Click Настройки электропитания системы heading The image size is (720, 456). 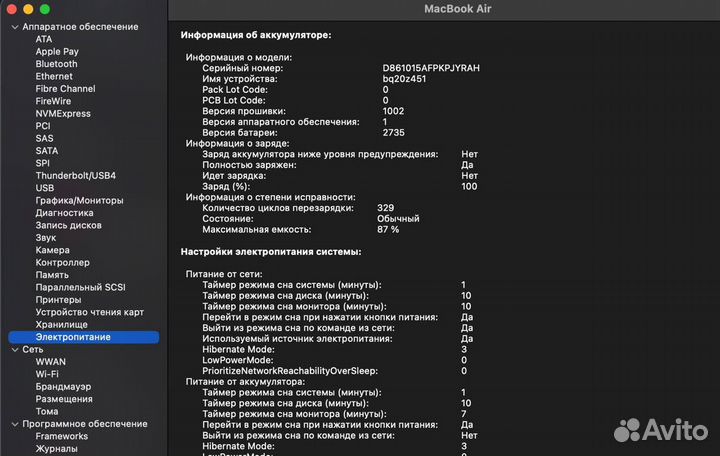point(271,252)
